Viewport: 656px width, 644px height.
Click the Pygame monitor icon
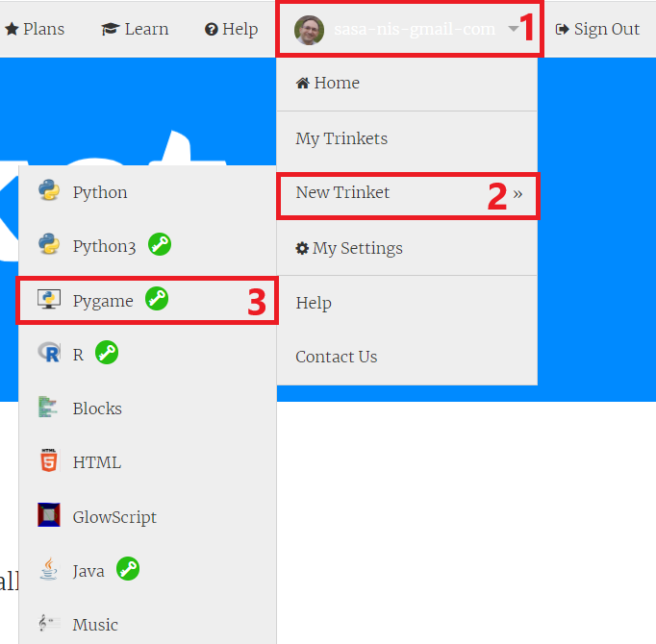49,299
